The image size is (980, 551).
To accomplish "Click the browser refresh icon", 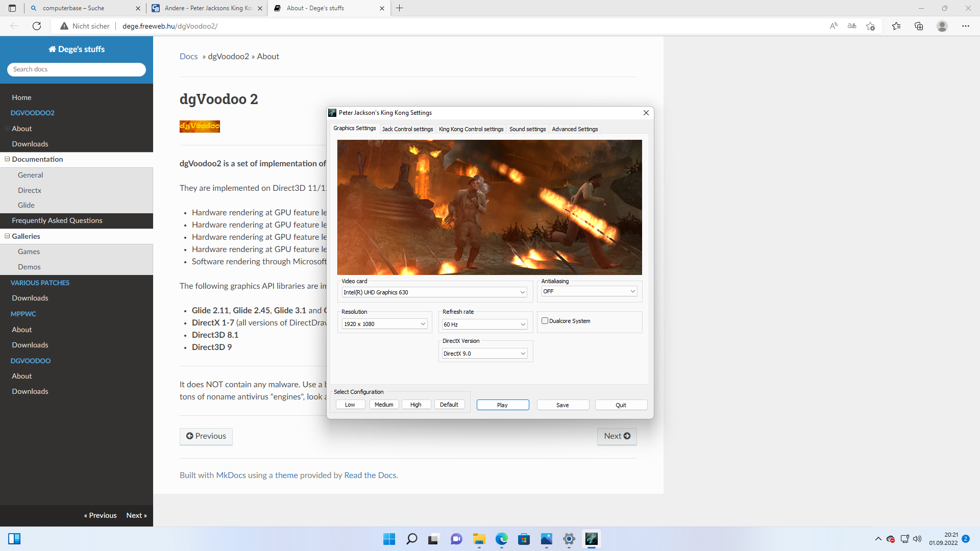I will tap(37, 26).
